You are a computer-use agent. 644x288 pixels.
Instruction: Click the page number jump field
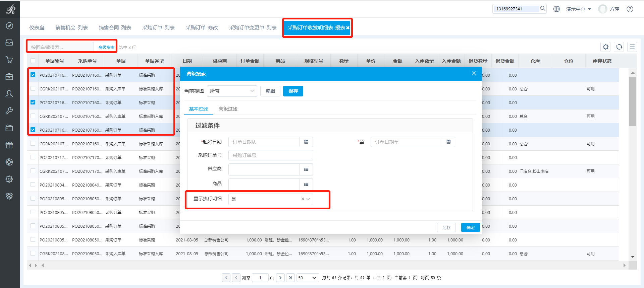pyautogui.click(x=260, y=278)
